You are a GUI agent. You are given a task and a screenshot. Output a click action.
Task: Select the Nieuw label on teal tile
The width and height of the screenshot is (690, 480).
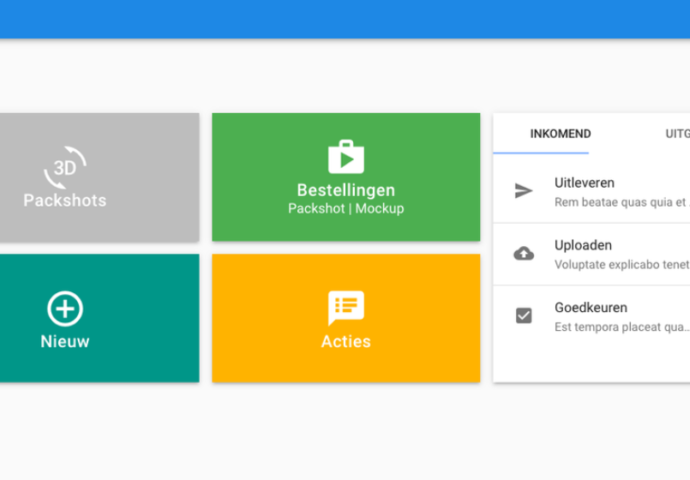(65, 341)
